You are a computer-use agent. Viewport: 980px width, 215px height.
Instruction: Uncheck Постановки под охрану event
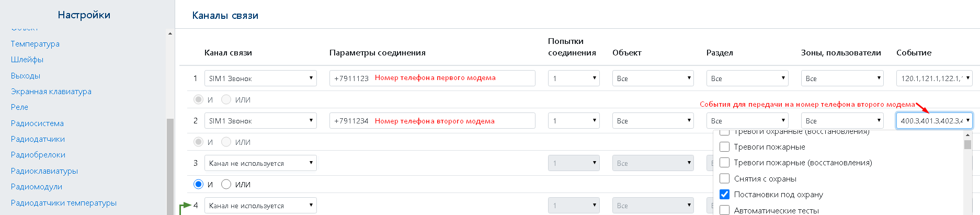tap(725, 194)
